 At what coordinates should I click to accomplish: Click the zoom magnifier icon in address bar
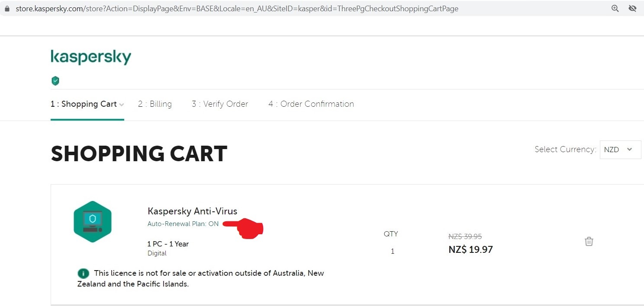click(x=615, y=8)
